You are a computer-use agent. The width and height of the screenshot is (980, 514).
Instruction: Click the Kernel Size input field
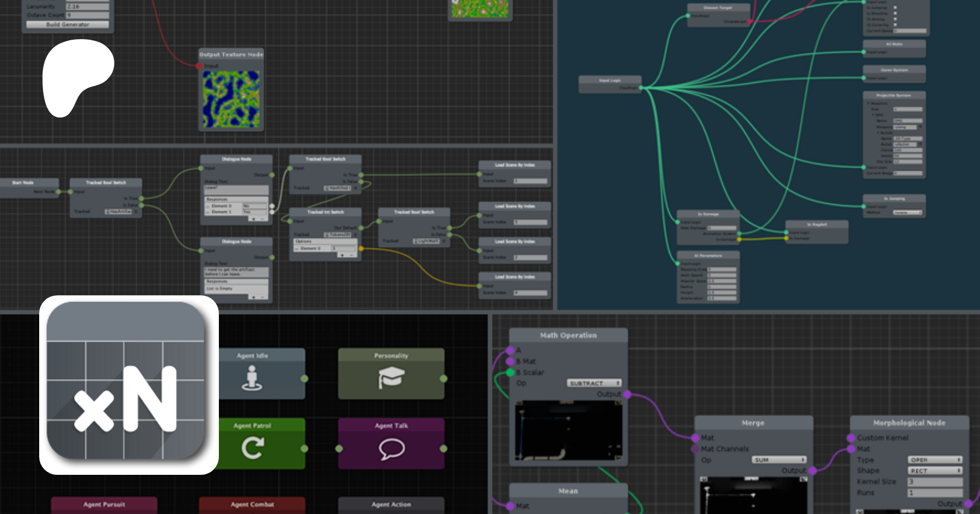[935, 482]
